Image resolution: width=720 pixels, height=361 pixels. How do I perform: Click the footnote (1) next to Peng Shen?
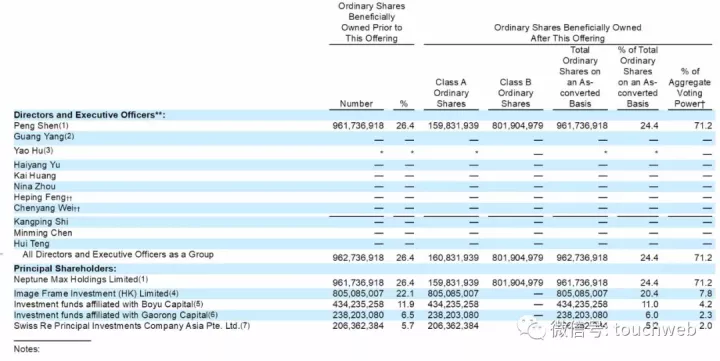pyautogui.click(x=63, y=125)
